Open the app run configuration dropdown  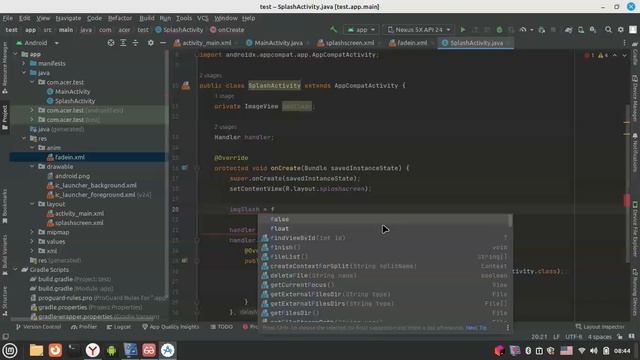pyautogui.click(x=361, y=29)
